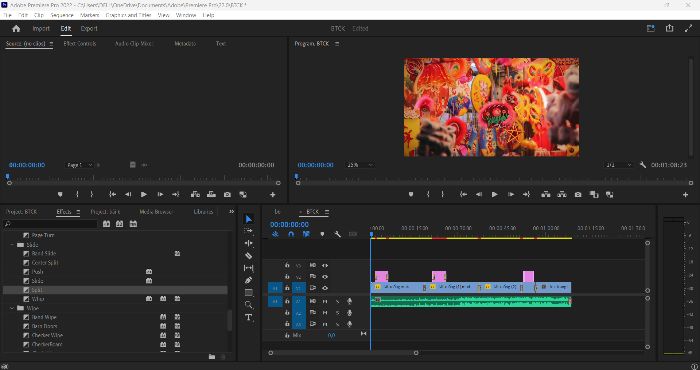Open the Graphics and Titles menu
Image resolution: width=700 pixels, height=370 pixels.
click(129, 15)
